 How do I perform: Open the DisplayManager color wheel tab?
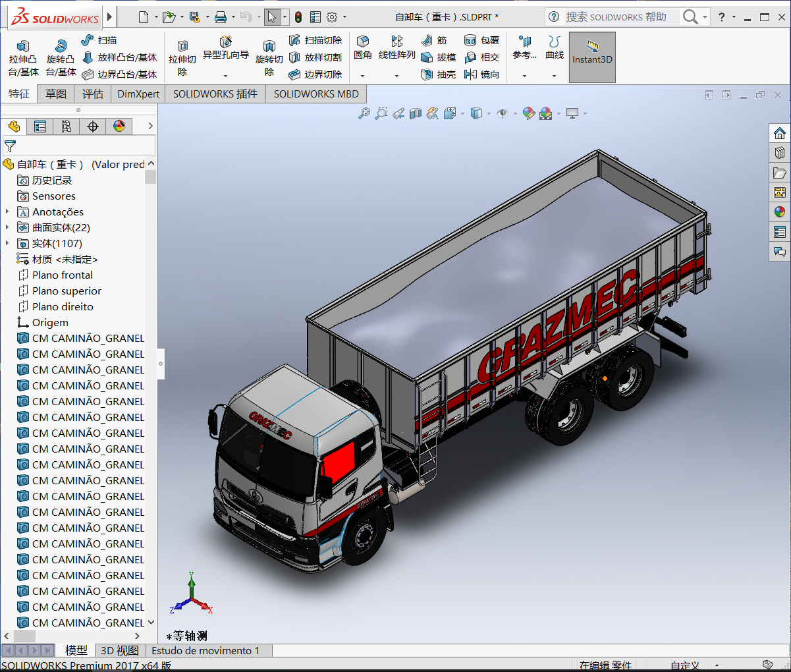[x=119, y=126]
